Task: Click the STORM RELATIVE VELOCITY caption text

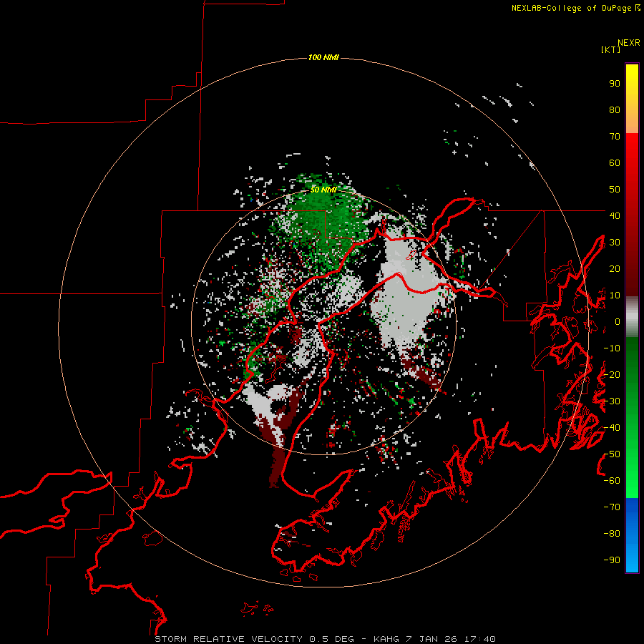Action: point(229,639)
